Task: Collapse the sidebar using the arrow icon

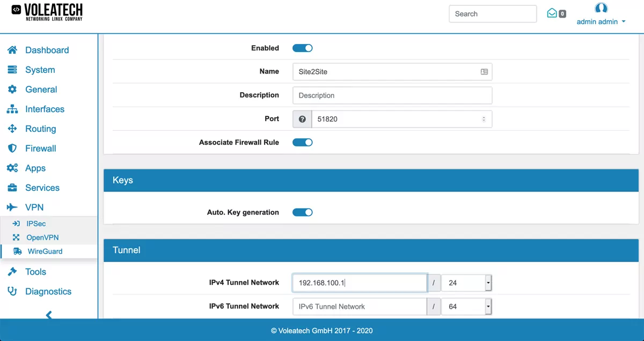Action: point(48,315)
